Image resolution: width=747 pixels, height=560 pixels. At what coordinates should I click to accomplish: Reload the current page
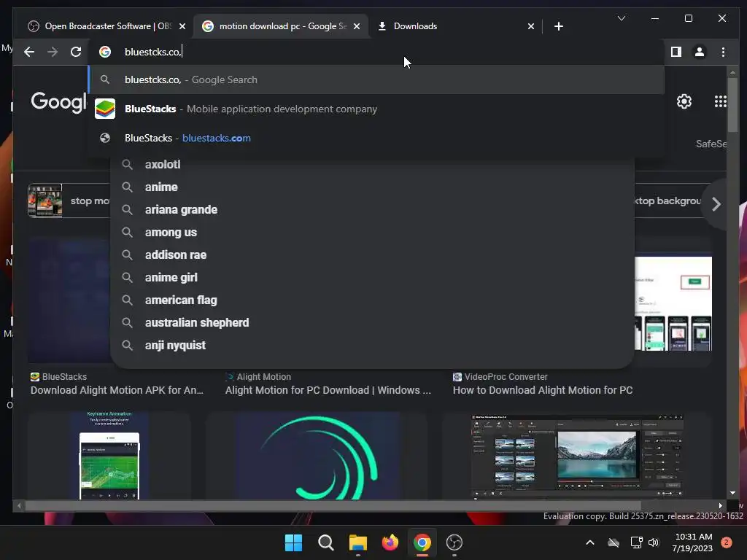click(x=76, y=52)
